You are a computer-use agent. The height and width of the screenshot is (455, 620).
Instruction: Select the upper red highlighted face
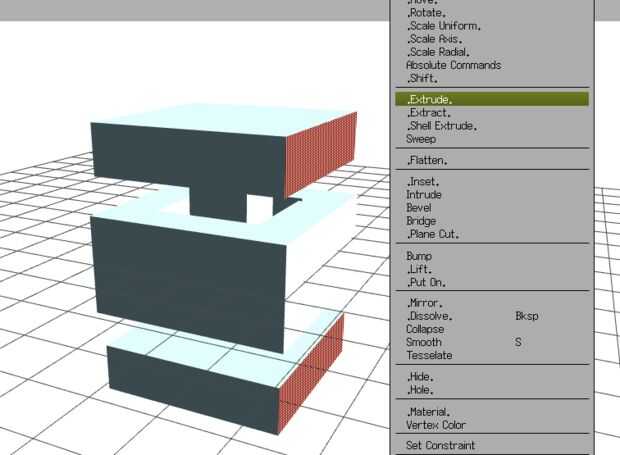coord(321,154)
